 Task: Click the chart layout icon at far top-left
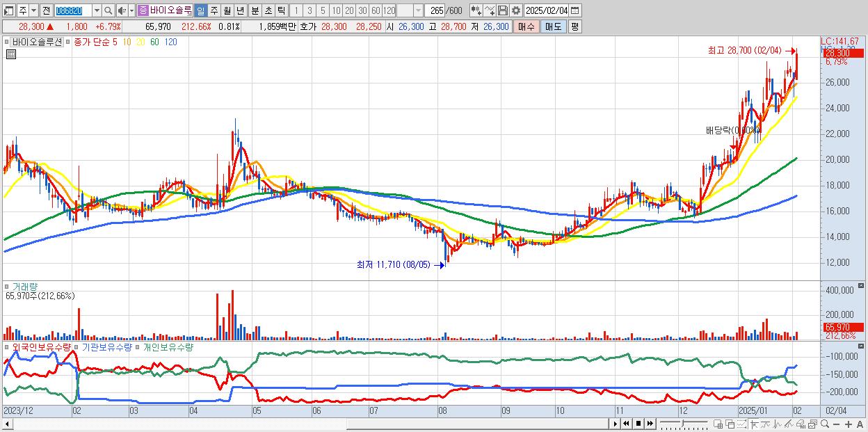coord(8,10)
